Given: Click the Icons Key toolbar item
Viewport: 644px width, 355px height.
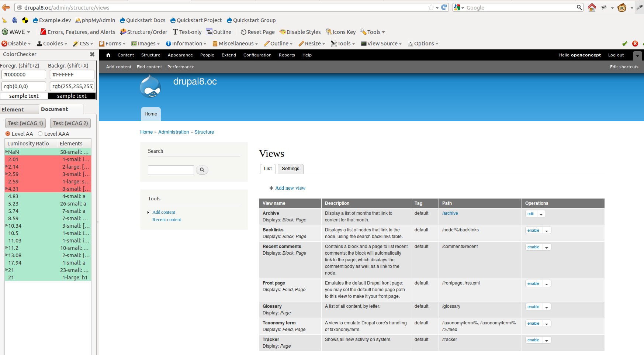Looking at the screenshot, I should point(340,32).
